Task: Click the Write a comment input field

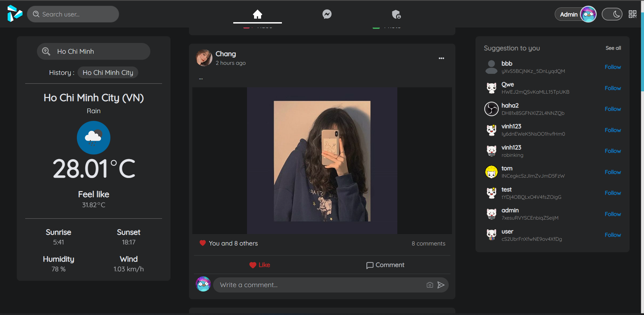Action: tap(319, 285)
